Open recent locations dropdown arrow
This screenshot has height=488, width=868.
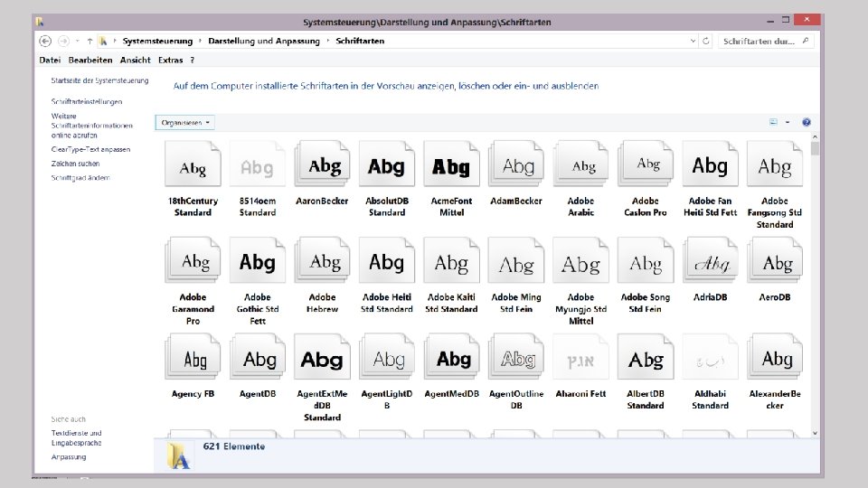point(78,41)
